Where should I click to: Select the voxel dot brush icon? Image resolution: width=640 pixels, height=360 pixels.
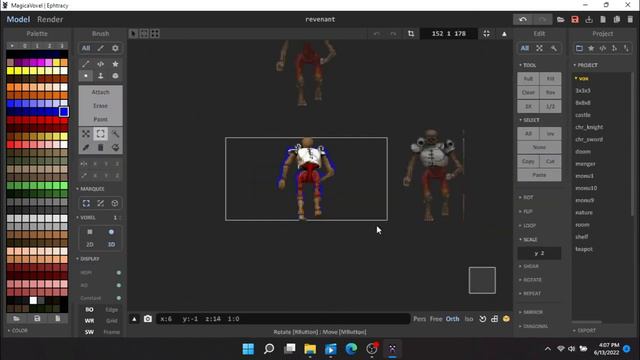(86, 76)
